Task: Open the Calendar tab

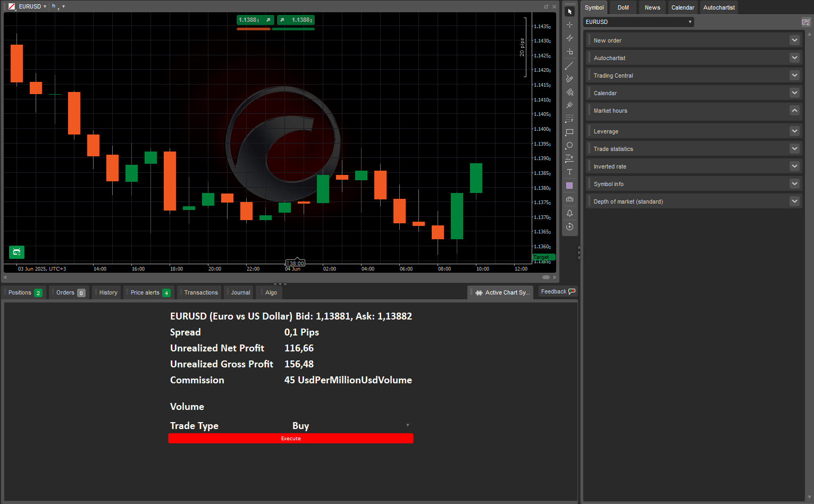Action: click(683, 7)
